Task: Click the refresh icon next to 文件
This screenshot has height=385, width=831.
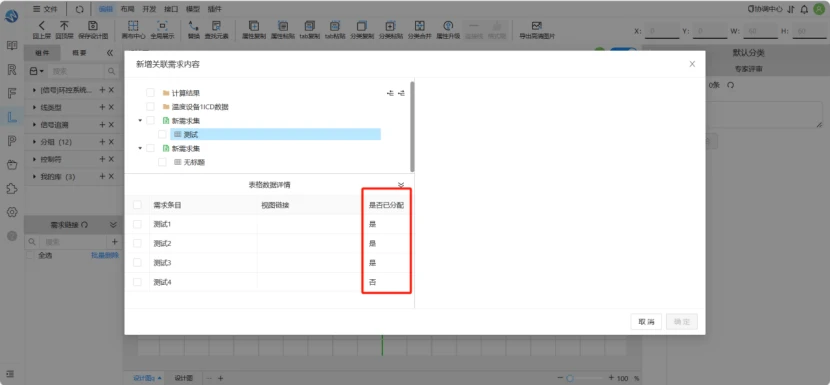Action: [79, 9]
